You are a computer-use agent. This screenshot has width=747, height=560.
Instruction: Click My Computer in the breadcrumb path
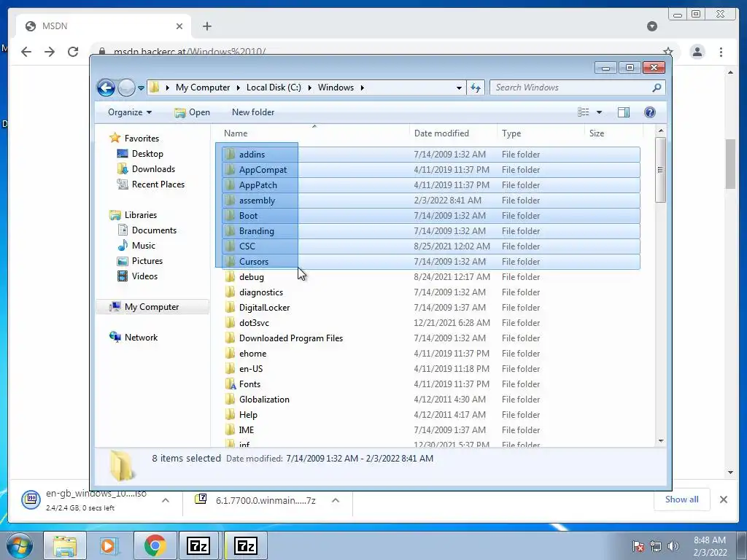click(203, 87)
